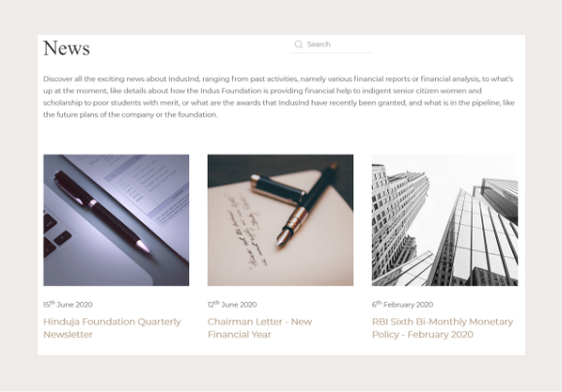This screenshot has width=562, height=392.
Task: Focus the Search input field
Action: click(x=331, y=44)
